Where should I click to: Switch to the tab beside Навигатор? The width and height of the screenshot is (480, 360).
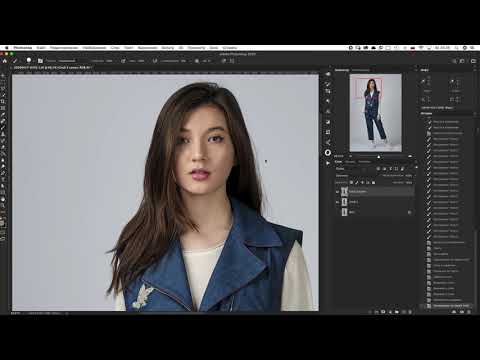[x=361, y=70]
